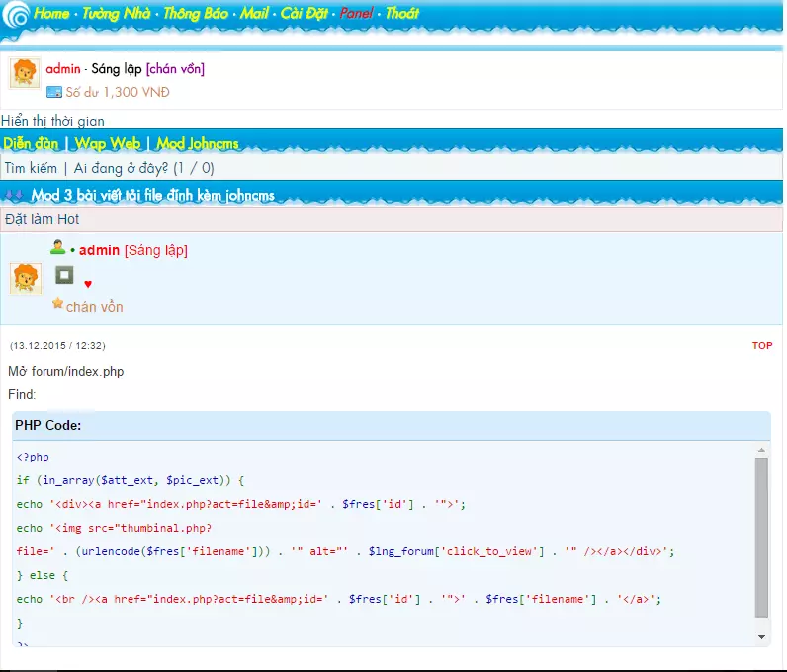The image size is (787, 672).
Task: Open the Mail menu item
Action: (x=254, y=13)
